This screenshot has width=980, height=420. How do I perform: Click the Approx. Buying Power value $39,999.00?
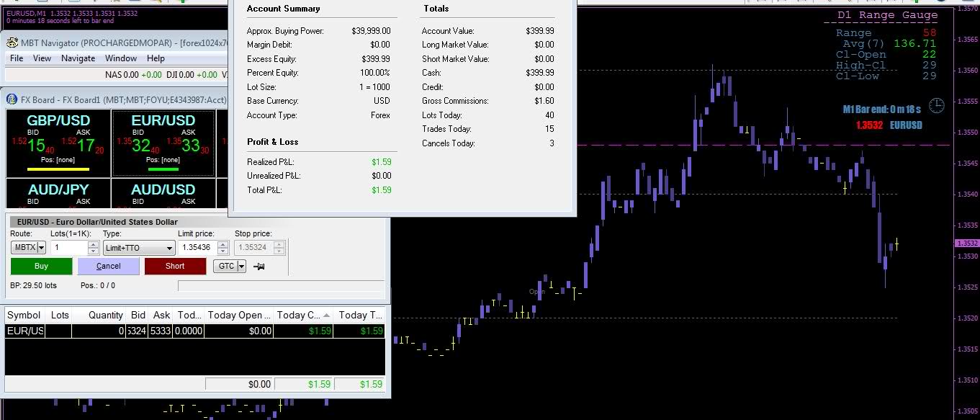point(371,31)
